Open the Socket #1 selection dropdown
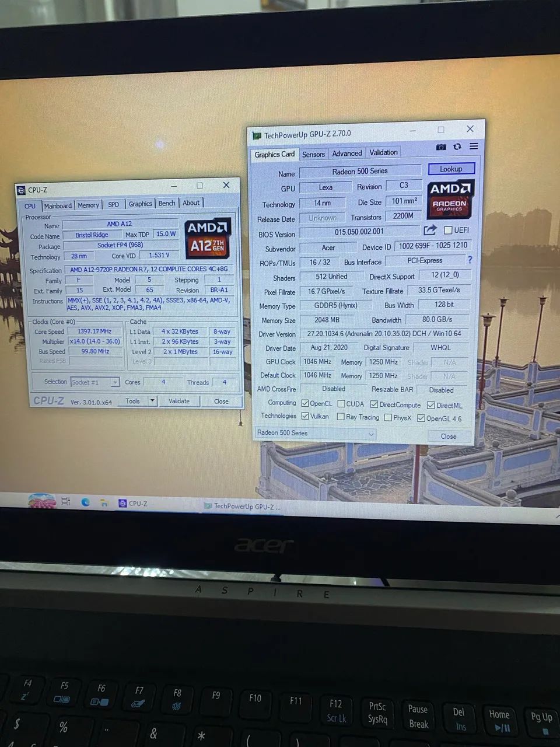560x747 pixels. coord(95,382)
